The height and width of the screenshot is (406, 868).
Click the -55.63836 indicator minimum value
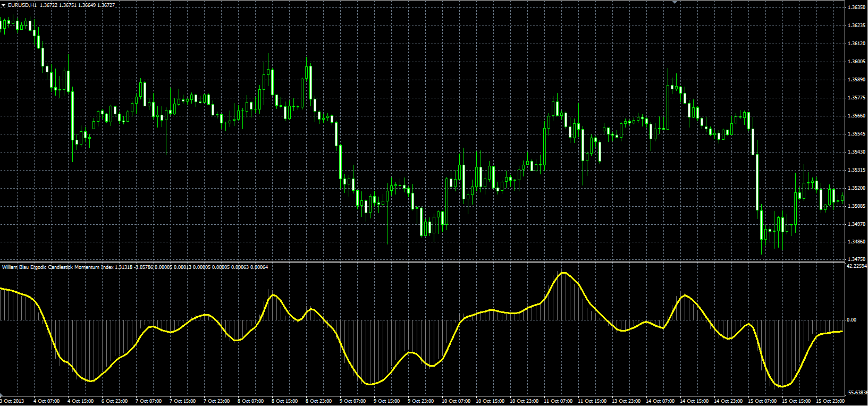click(857, 392)
